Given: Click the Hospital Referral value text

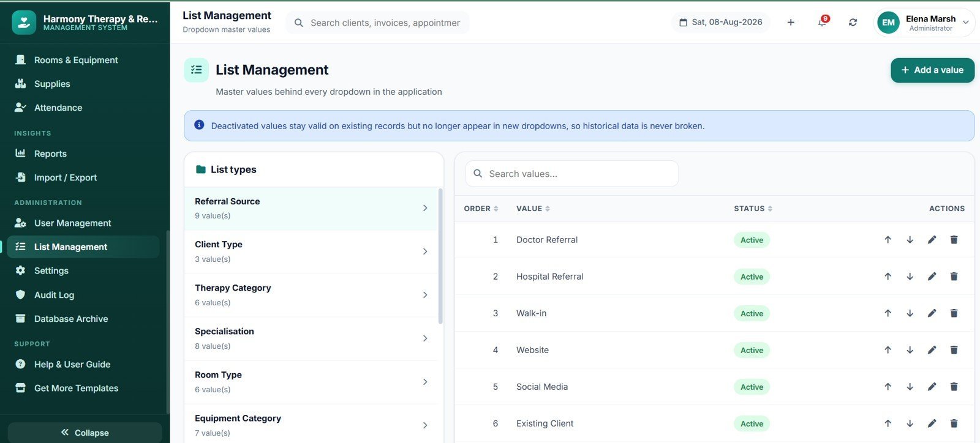Looking at the screenshot, I should coord(549,277).
